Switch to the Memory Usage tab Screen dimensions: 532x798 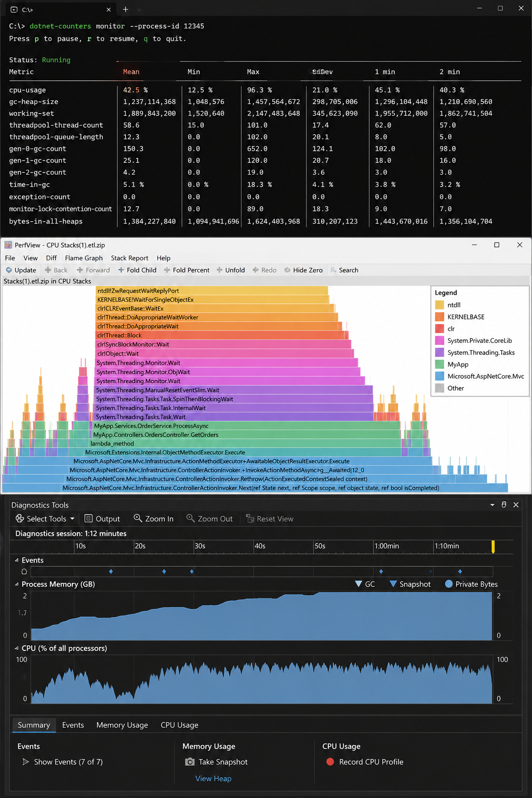point(122,725)
